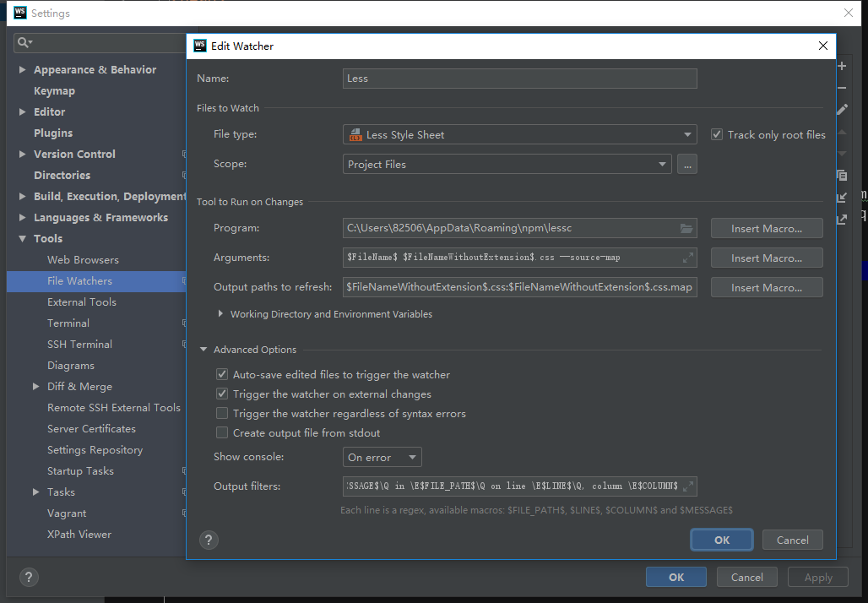This screenshot has height=603, width=868.
Task: Click Insert Macro for Program
Action: pyautogui.click(x=767, y=228)
